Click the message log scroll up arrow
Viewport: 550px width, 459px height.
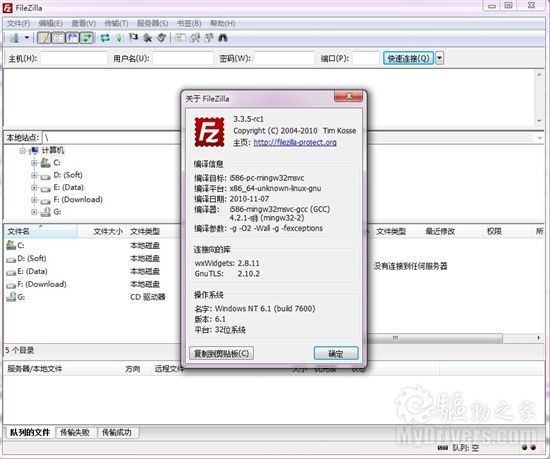coord(539,74)
